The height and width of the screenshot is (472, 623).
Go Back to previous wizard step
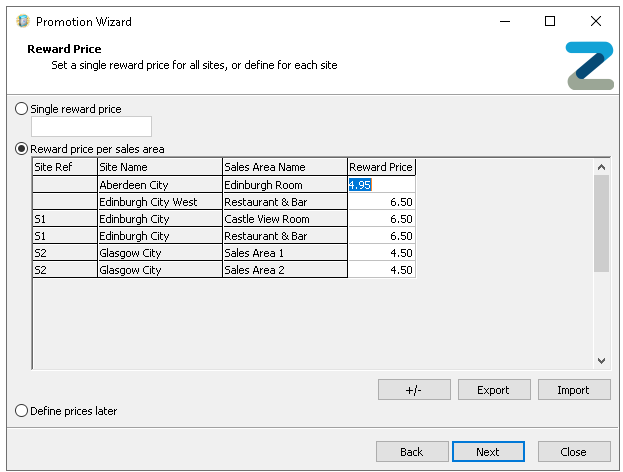pyautogui.click(x=411, y=452)
